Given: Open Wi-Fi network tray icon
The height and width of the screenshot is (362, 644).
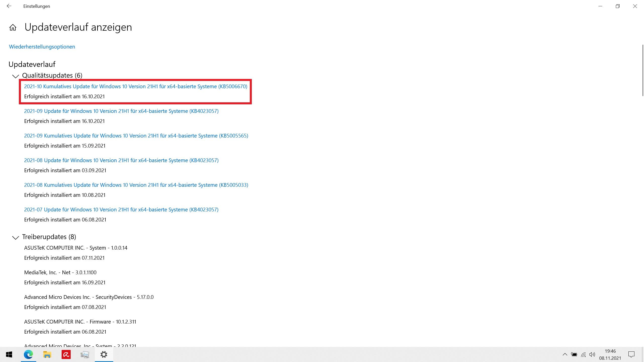Looking at the screenshot, I should pyautogui.click(x=583, y=355).
